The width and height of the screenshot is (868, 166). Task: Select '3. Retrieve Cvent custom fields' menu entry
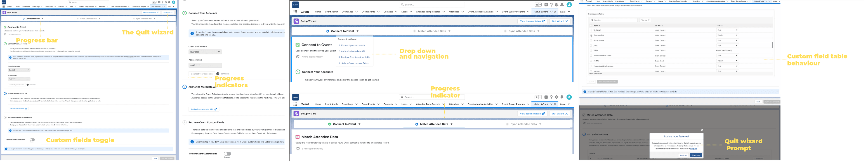click(x=354, y=57)
